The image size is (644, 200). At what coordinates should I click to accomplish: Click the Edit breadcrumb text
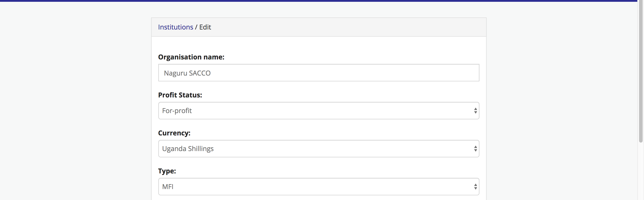(205, 27)
